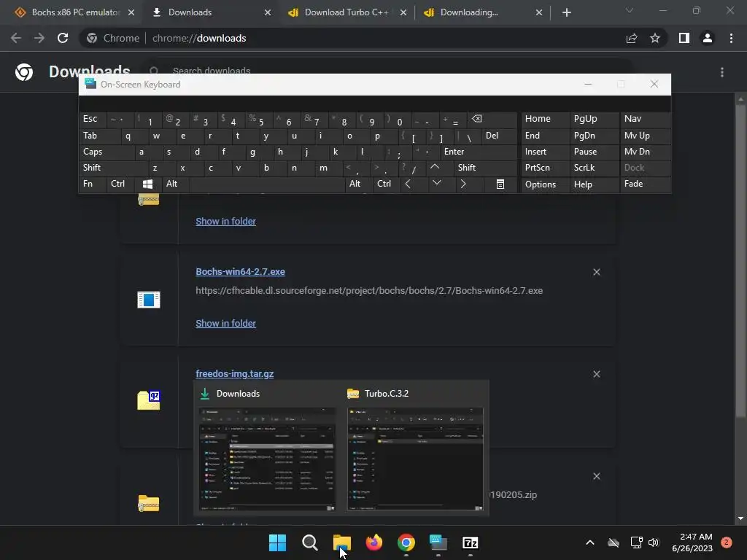The image size is (747, 560).
Task: Click Options on the On-Screen Keyboard
Action: click(x=545, y=184)
